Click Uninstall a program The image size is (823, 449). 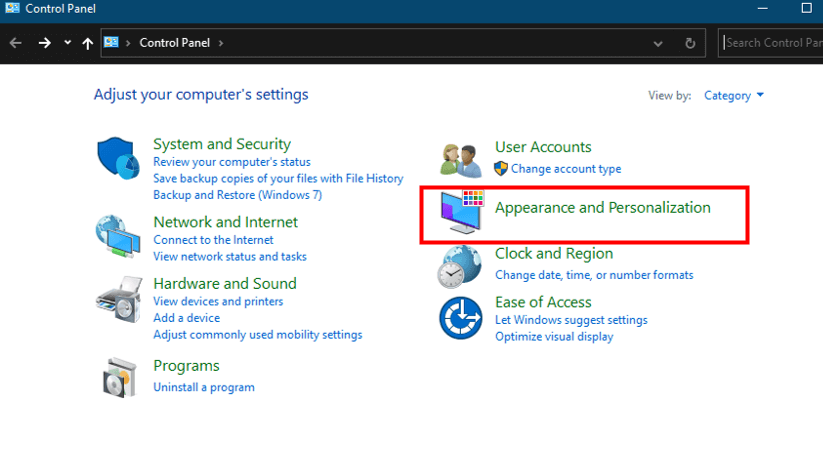click(204, 387)
